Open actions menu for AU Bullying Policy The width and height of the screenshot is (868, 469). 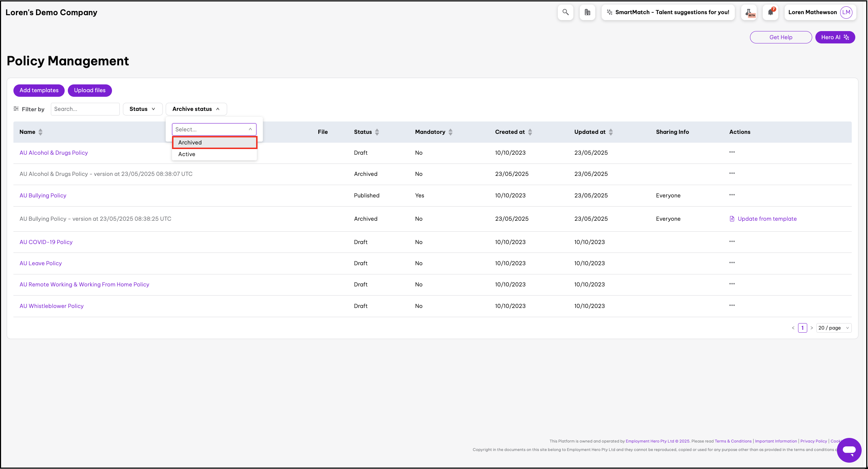(x=732, y=195)
